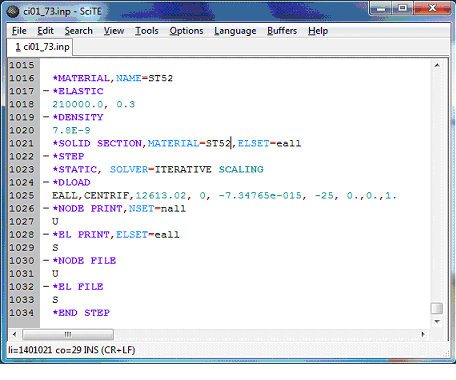Open the View menu
This screenshot has height=380, width=456.
click(114, 31)
